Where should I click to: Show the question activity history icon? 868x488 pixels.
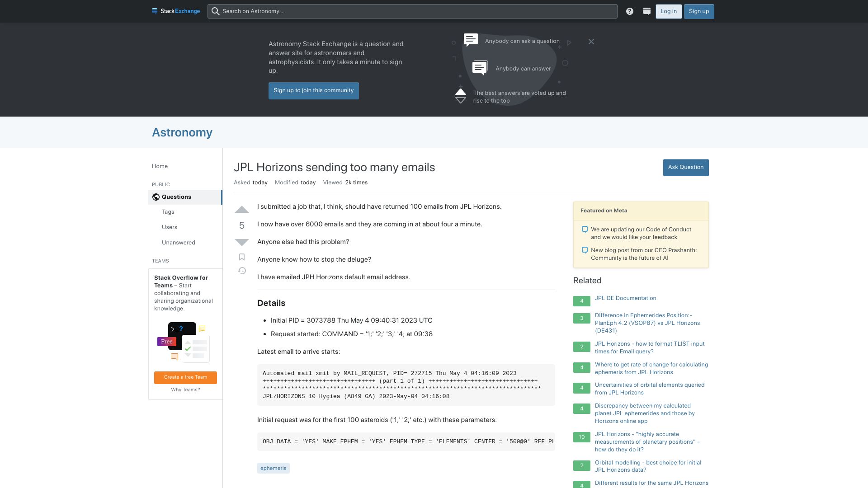[242, 271]
